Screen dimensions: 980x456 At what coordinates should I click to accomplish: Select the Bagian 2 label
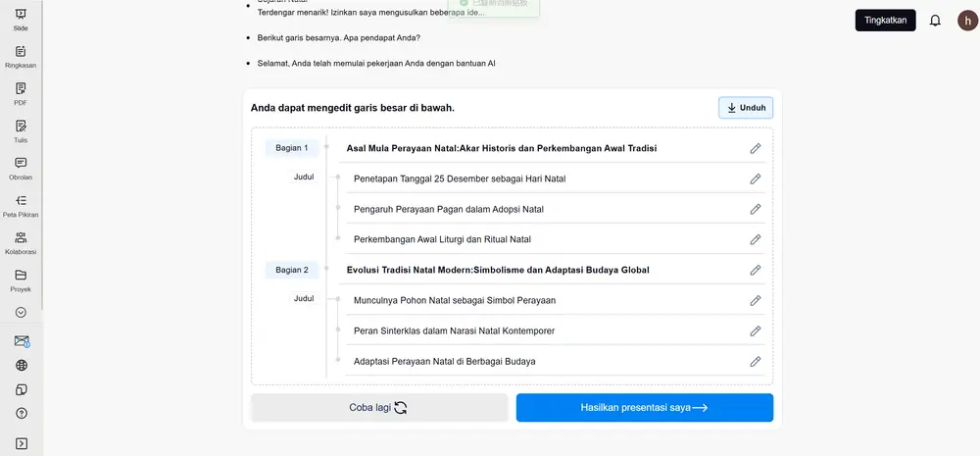pyautogui.click(x=292, y=271)
